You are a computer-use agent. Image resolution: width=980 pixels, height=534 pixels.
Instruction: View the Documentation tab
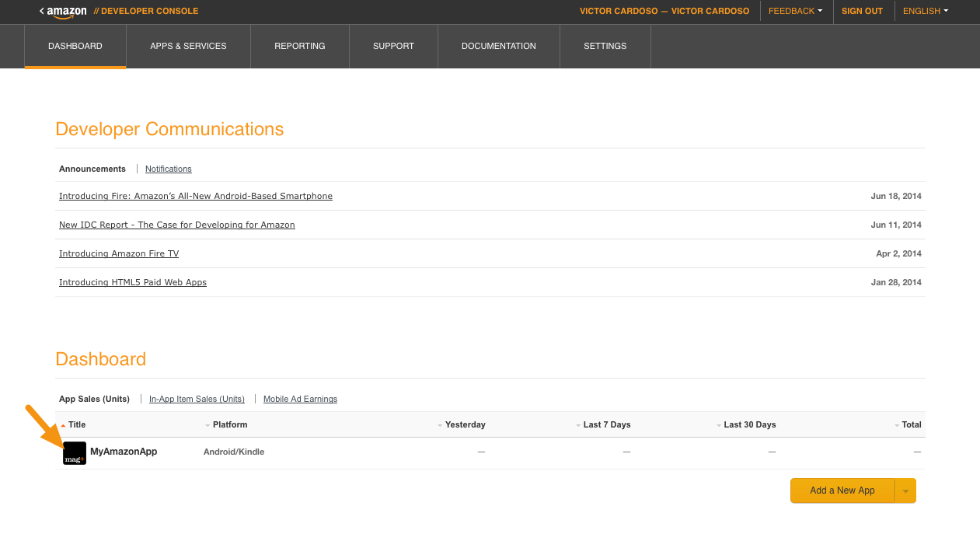pyautogui.click(x=499, y=46)
